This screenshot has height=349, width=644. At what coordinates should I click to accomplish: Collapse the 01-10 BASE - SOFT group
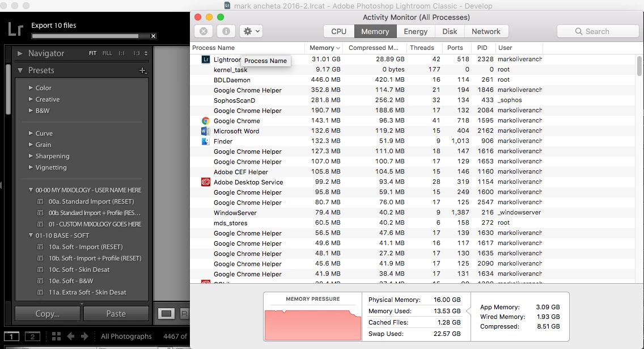31,236
